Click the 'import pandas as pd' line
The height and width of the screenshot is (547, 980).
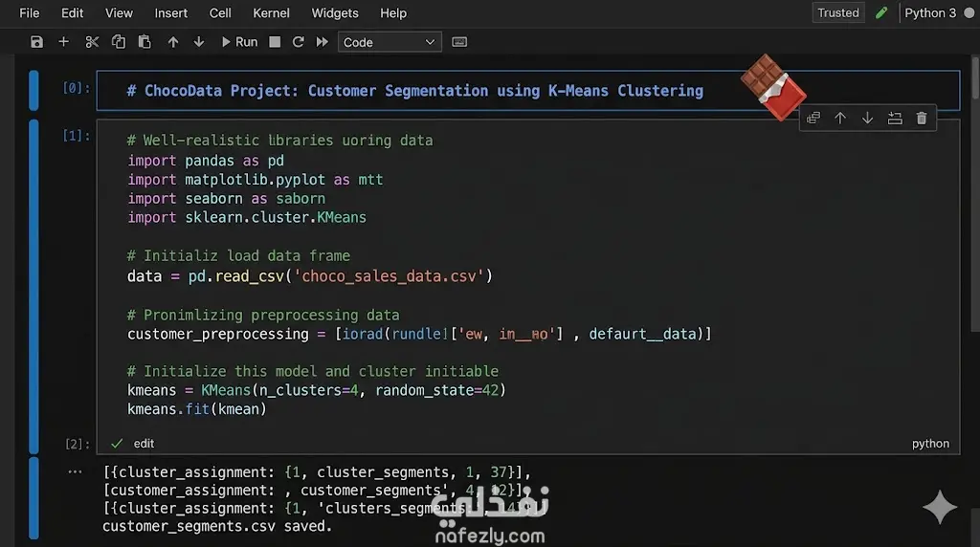pos(206,161)
